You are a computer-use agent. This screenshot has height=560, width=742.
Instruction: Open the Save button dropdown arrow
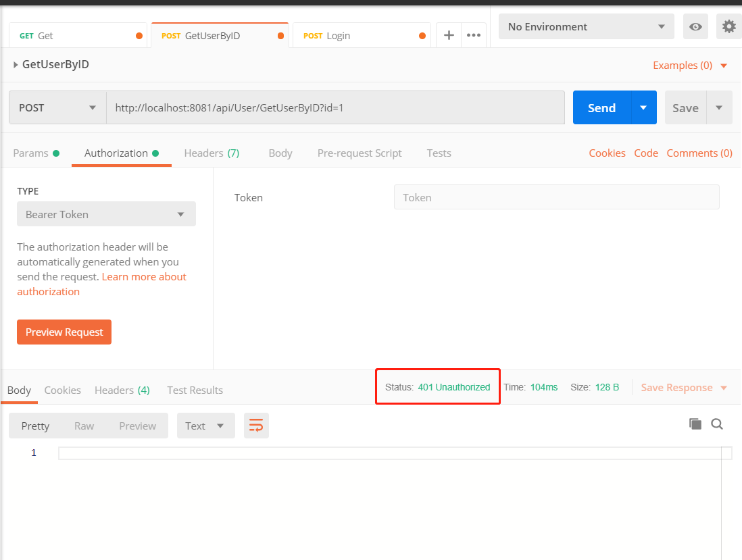click(x=719, y=108)
